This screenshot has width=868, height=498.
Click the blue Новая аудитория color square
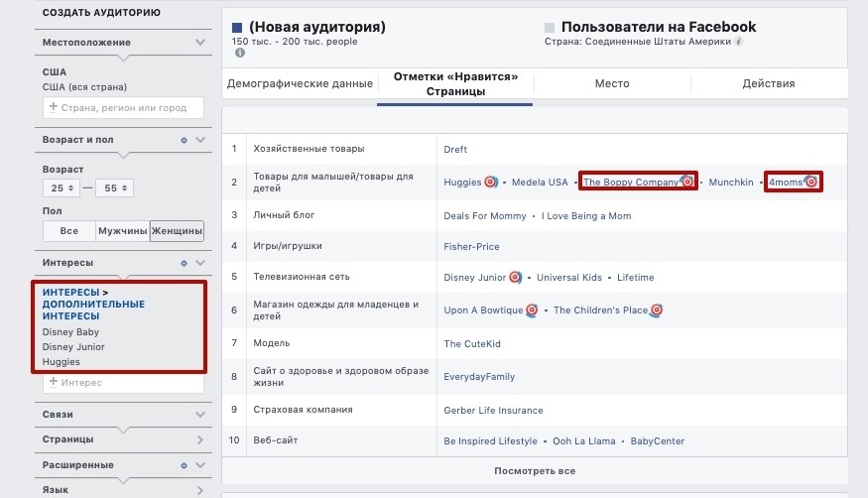(x=237, y=28)
